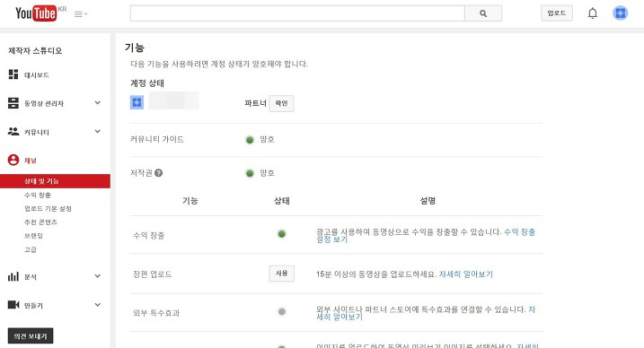Click the 기능 column header
Viewport: 644px width, 348px height.
click(x=190, y=201)
